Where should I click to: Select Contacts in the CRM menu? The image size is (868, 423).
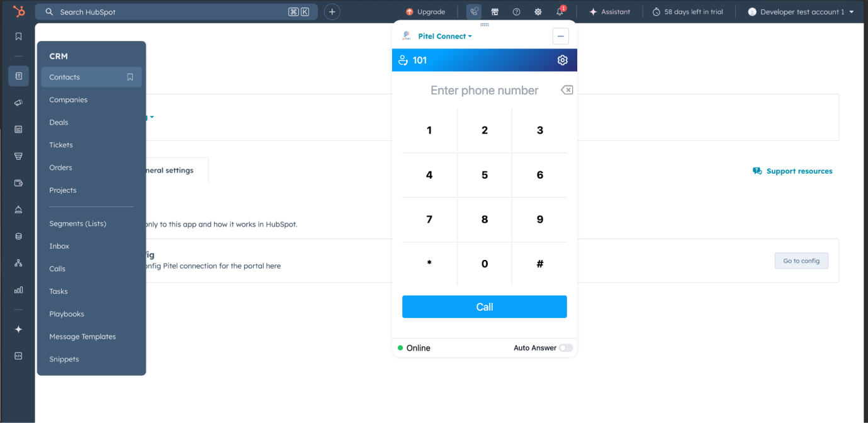[91, 77]
